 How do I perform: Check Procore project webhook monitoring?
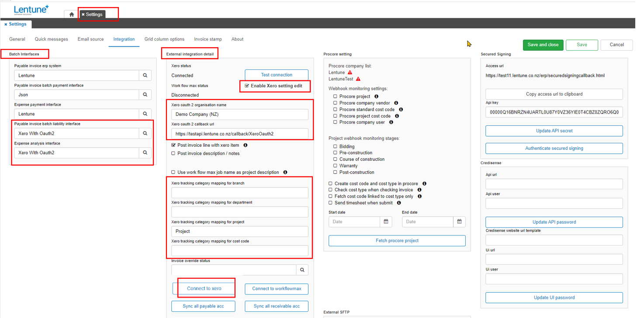point(335,97)
